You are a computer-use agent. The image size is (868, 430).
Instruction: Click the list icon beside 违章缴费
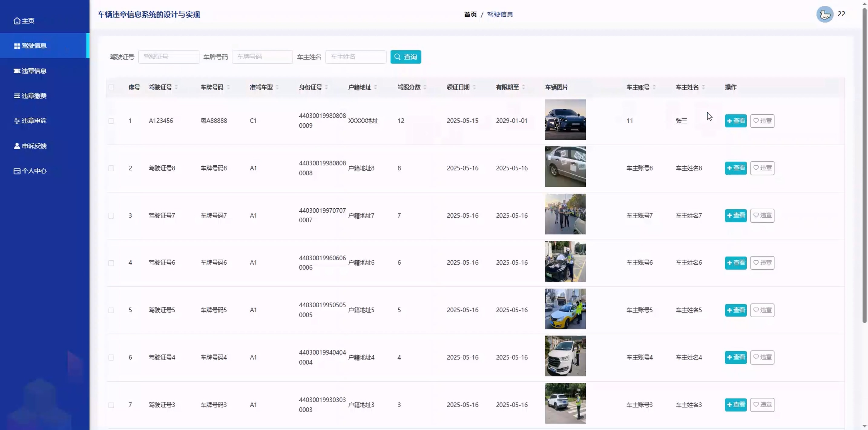[17, 96]
